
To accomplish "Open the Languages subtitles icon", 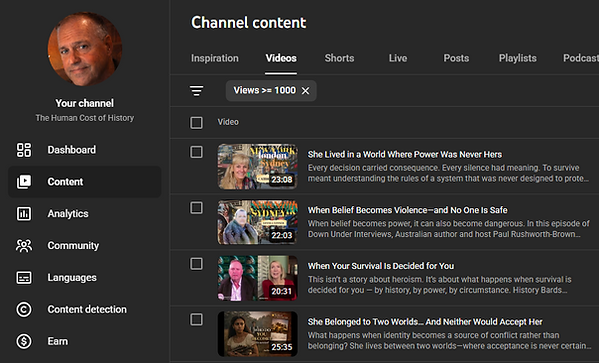I will pyautogui.click(x=24, y=277).
